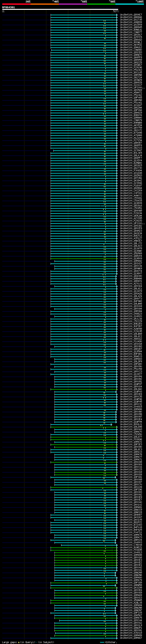146x644 pixels.
Task: Select hit label UniRef100_P93695
Action: click(131, 550)
